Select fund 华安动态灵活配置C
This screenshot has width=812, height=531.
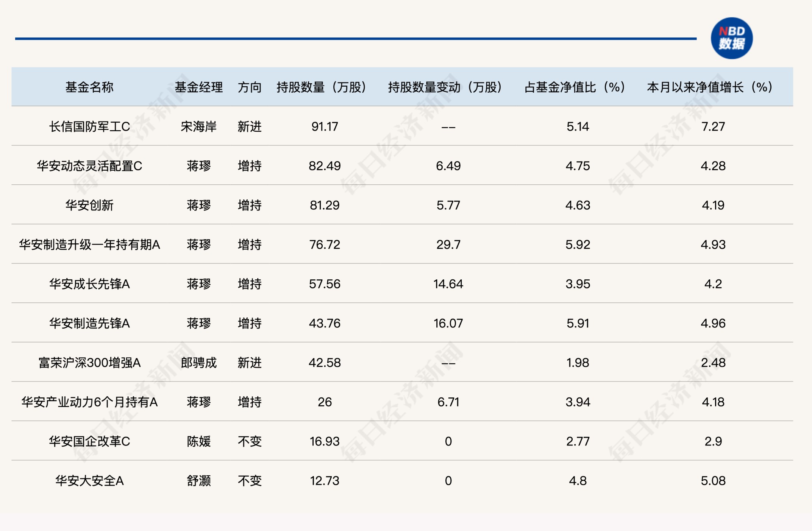pyautogui.click(x=89, y=166)
